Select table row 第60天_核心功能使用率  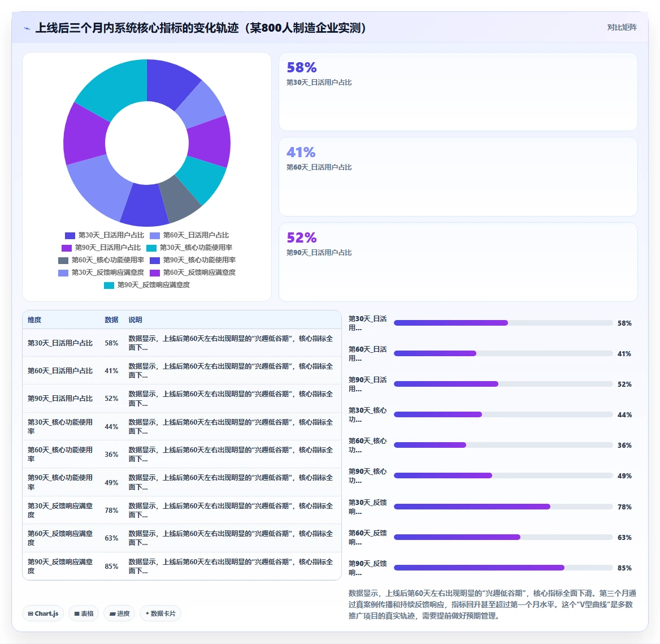[182, 454]
